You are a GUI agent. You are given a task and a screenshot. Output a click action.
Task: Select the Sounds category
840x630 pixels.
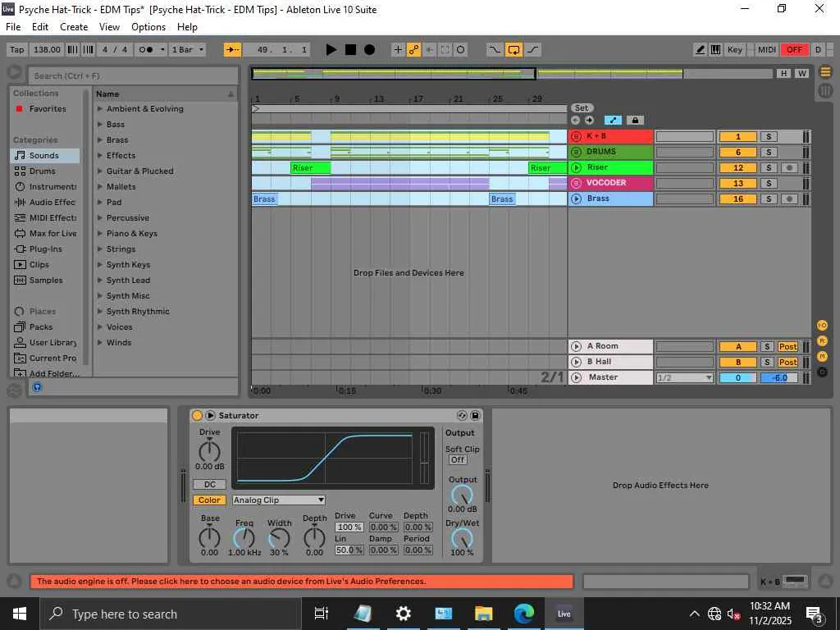click(45, 155)
